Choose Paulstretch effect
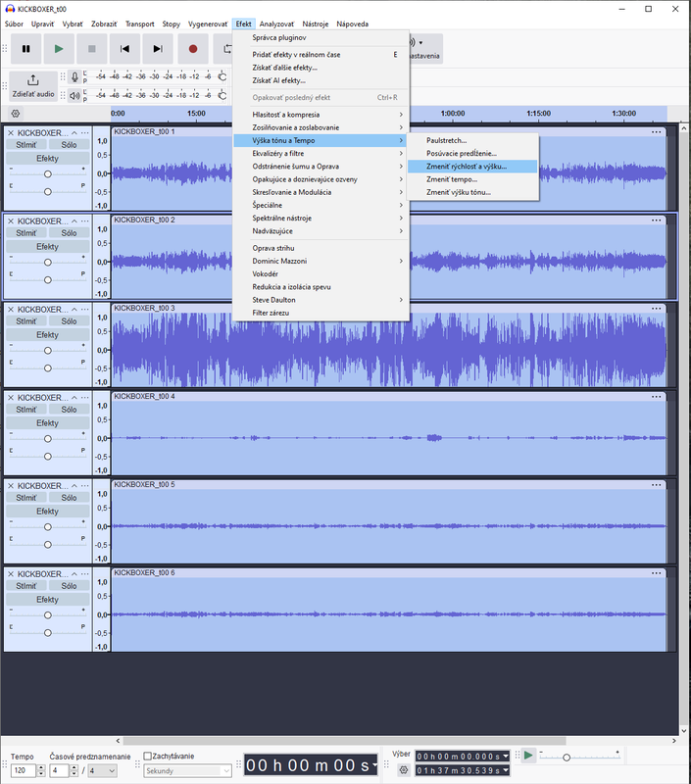The image size is (691, 784). 472,140
